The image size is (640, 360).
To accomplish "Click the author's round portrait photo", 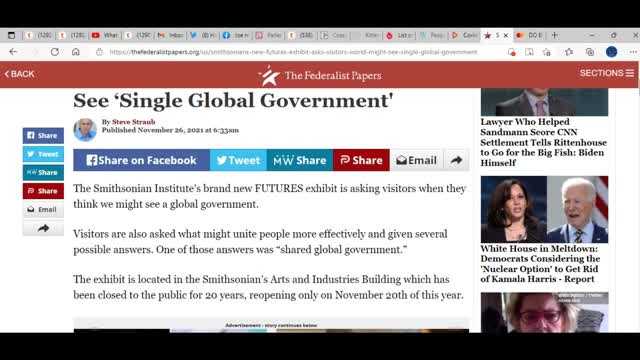I will pos(85,130).
